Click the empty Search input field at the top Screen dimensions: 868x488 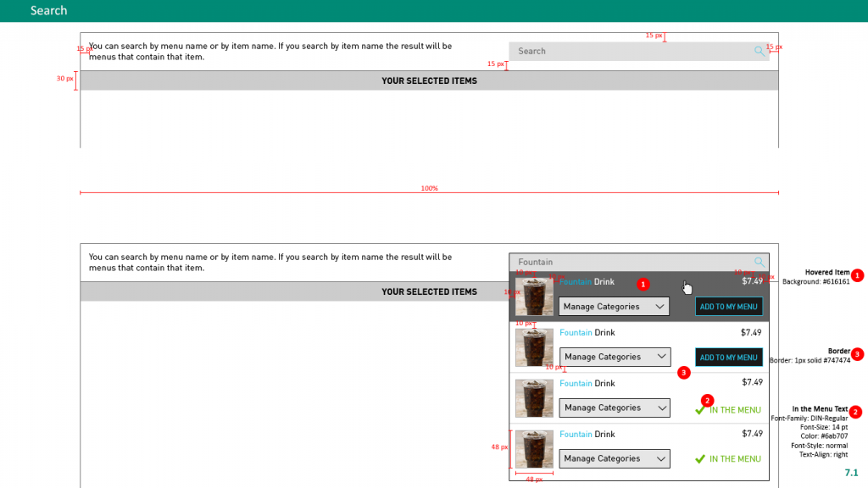(632, 51)
